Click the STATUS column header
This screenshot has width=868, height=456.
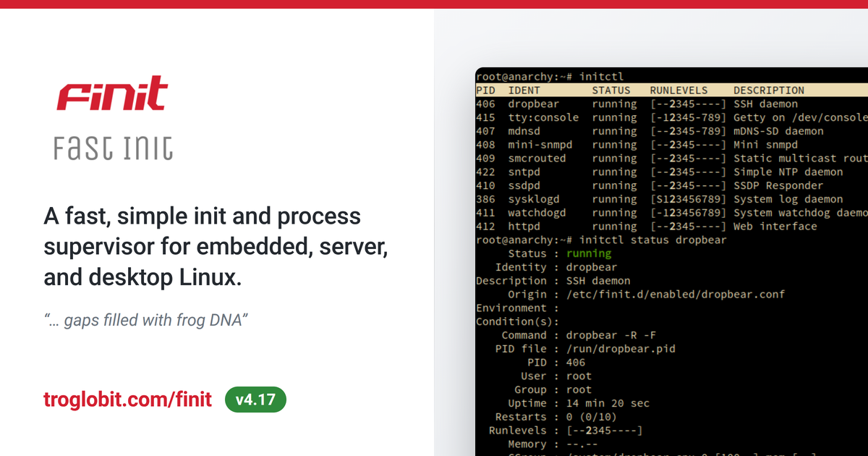tap(611, 90)
